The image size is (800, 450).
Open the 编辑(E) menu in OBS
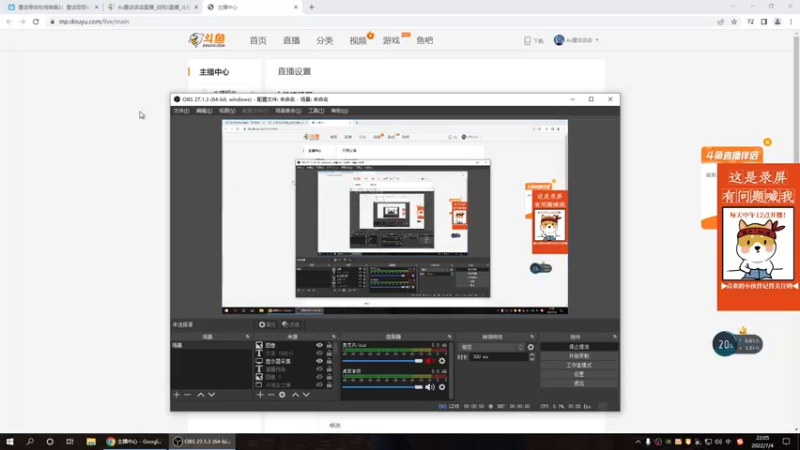[204, 111]
